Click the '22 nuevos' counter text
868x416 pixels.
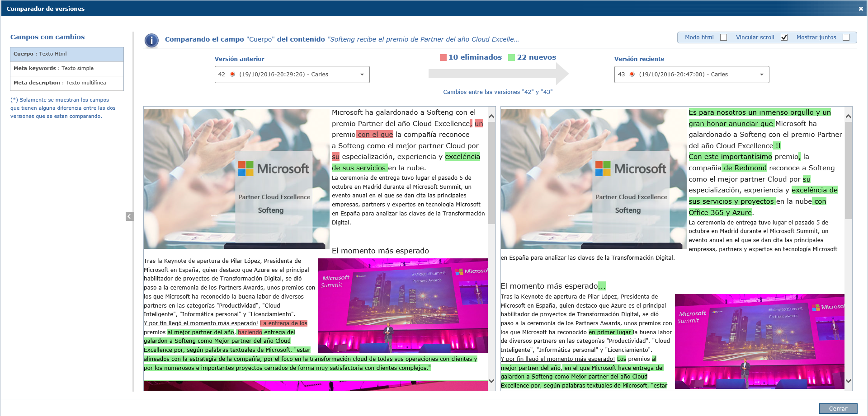click(x=537, y=57)
